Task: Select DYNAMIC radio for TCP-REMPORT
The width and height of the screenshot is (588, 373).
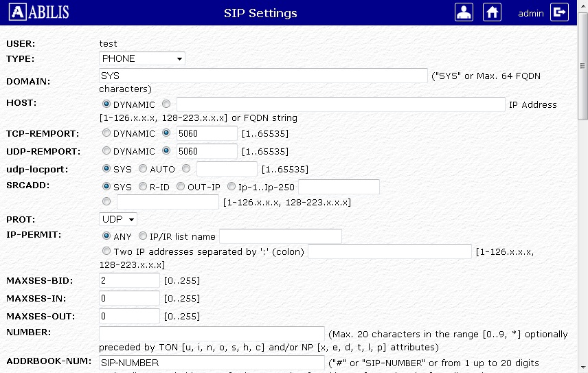Action: [106, 133]
